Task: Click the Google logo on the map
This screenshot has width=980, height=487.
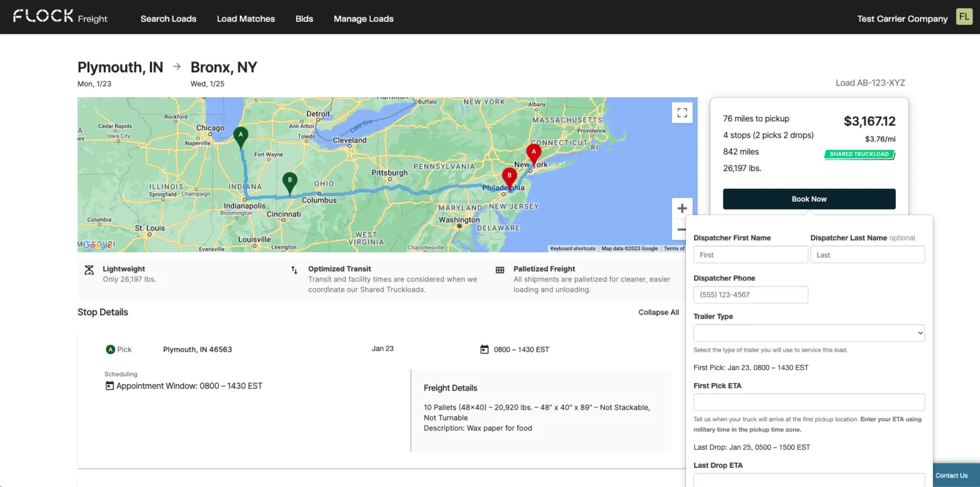Action: coord(98,245)
